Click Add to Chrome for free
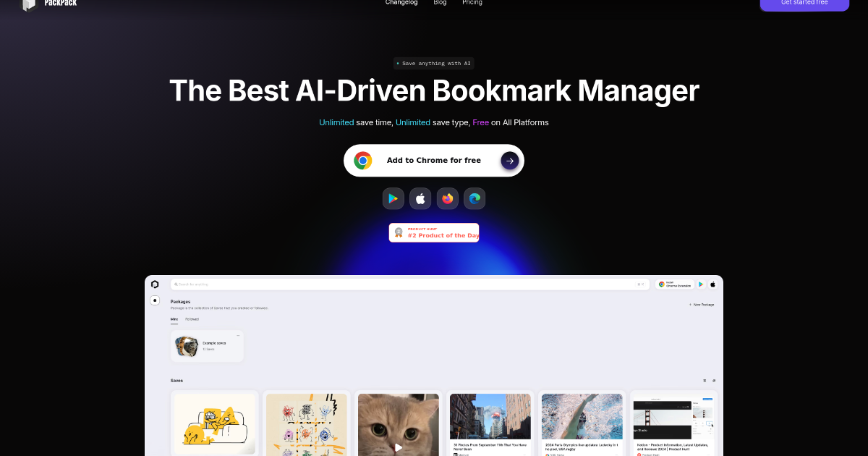Image resolution: width=868 pixels, height=456 pixels. [433, 161]
